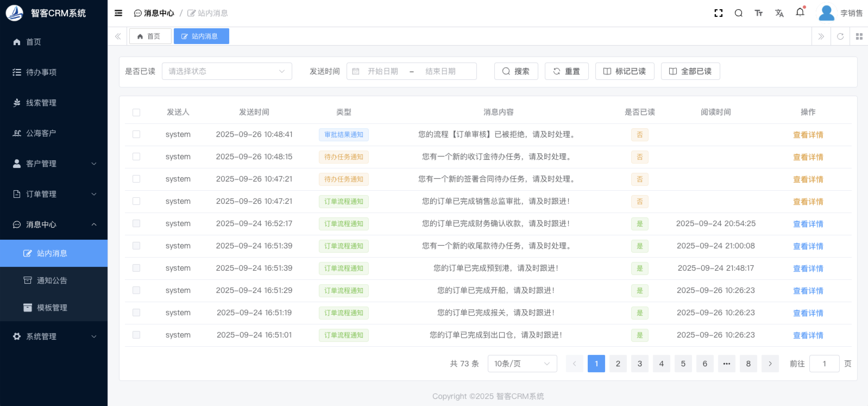The image size is (868, 406).
Task: Switch to the 首页 tab
Action: [150, 36]
